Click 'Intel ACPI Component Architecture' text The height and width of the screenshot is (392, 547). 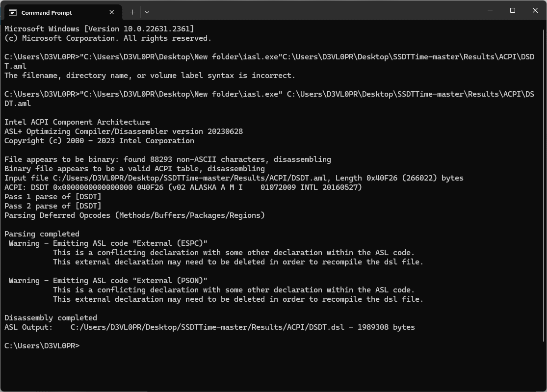point(77,122)
